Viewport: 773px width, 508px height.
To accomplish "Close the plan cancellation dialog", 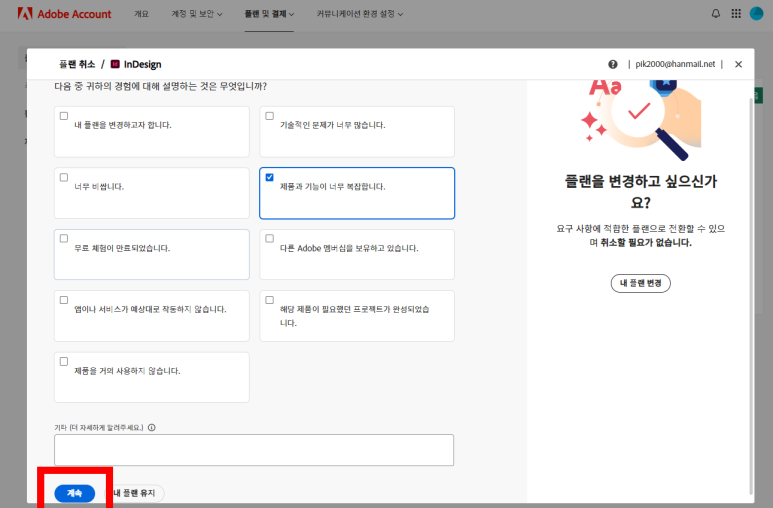I will (x=738, y=64).
